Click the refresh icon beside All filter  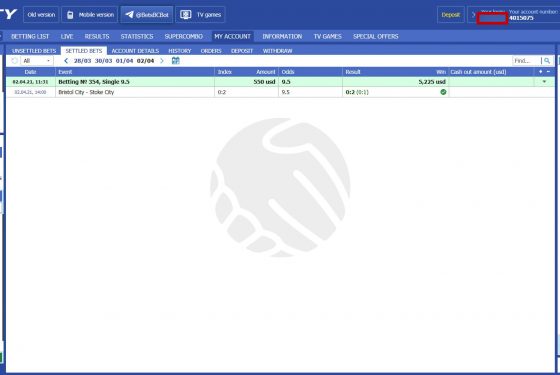pyautogui.click(x=14, y=61)
